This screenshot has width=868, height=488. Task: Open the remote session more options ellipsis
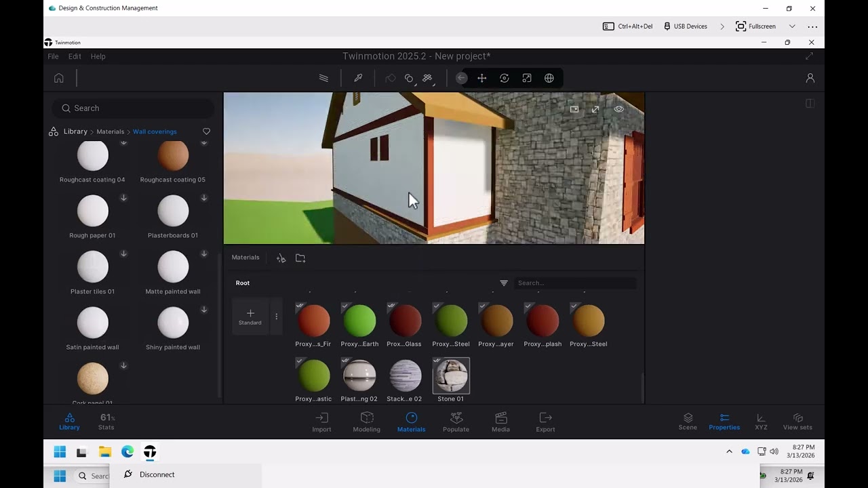pyautogui.click(x=812, y=26)
